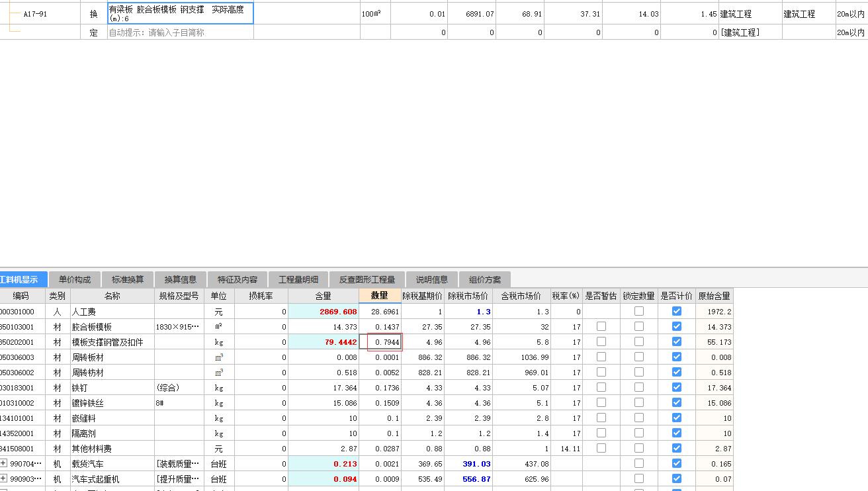
Task: Switch to the 工料机显示 tab
Action: 23,279
